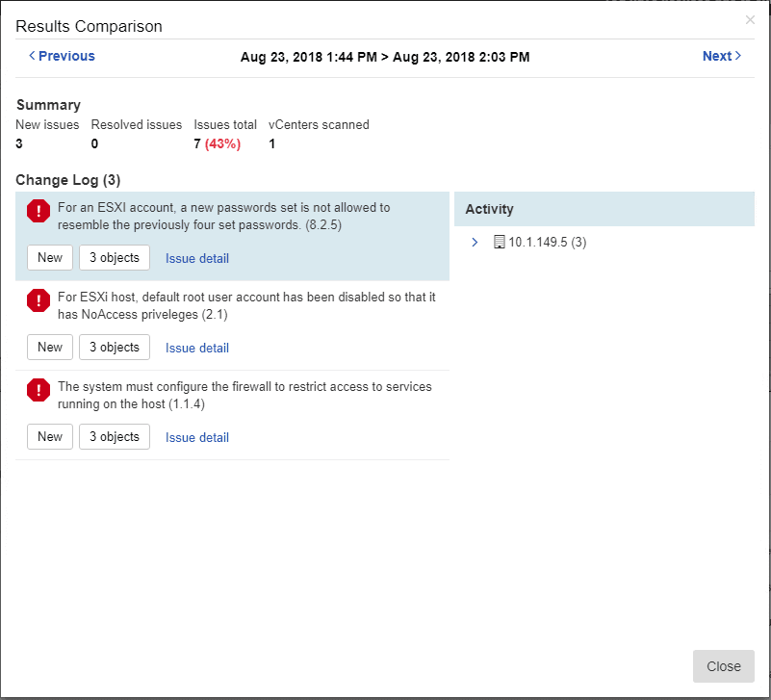
Task: Click the alert icon for root account issue
Action: click(39, 300)
